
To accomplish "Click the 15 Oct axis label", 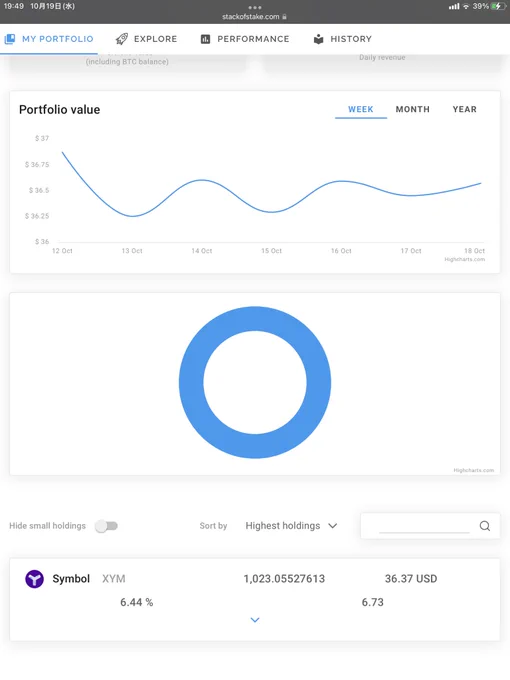I will [x=271, y=251].
